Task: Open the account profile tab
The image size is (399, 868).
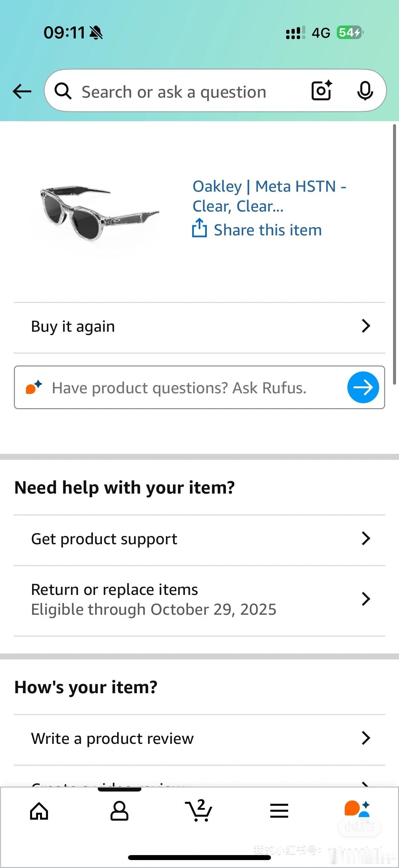Action: tap(119, 811)
